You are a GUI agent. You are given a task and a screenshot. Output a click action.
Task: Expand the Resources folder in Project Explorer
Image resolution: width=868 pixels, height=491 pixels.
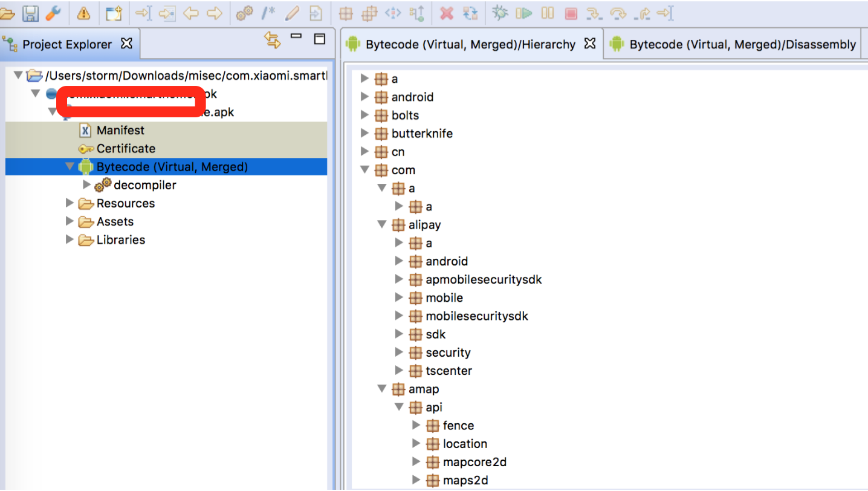pos(70,203)
